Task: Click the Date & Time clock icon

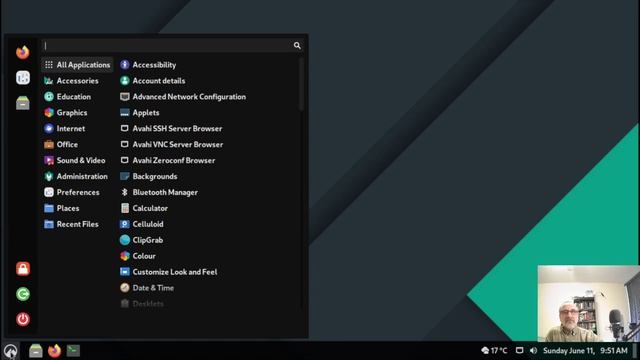Action: pos(125,288)
